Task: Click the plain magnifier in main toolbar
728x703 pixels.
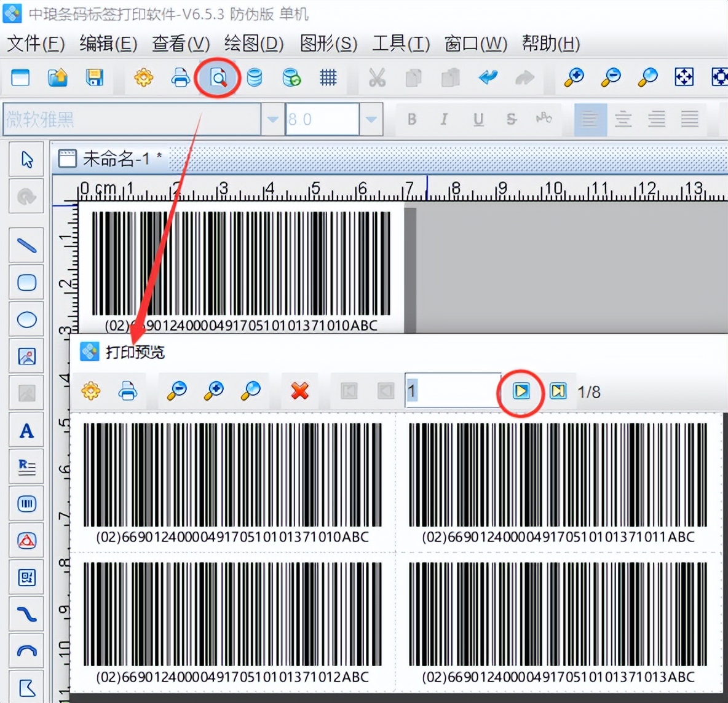Action: (x=647, y=77)
